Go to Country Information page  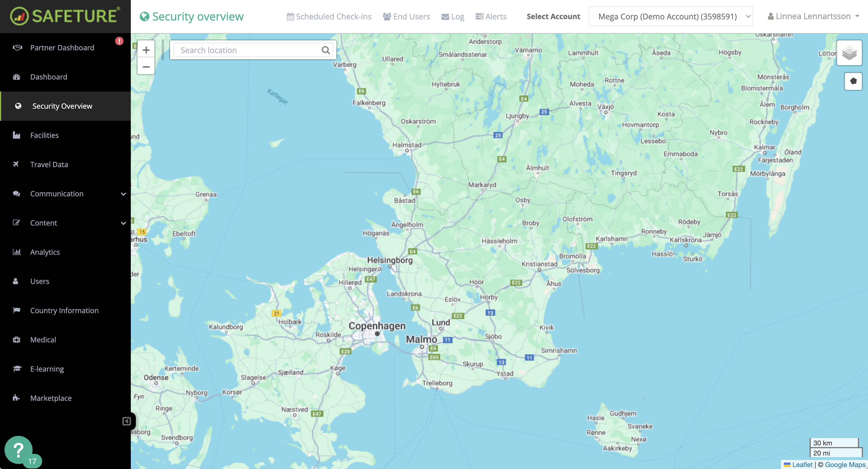pos(64,311)
